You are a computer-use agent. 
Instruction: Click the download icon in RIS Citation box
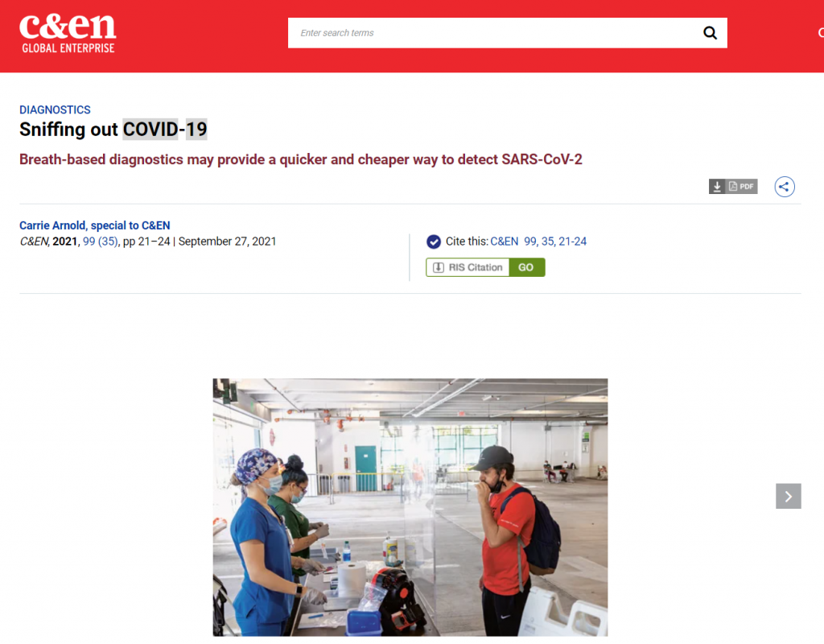439,267
